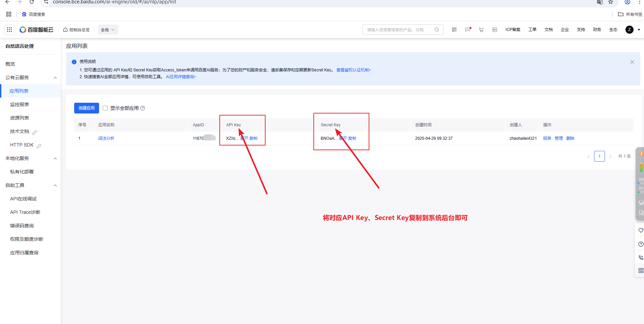The height and width of the screenshot is (324, 644).
Task: Click the heart favorites floating icon
Action: point(641,230)
